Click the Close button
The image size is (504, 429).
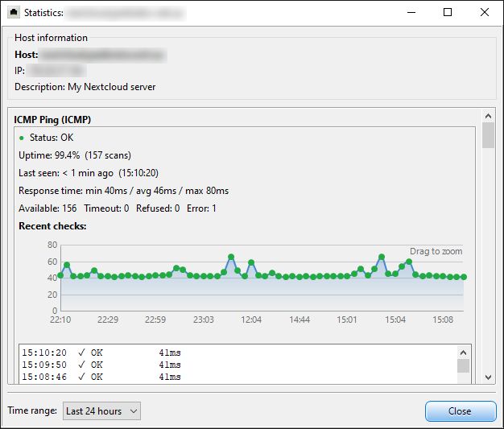pyautogui.click(x=461, y=411)
